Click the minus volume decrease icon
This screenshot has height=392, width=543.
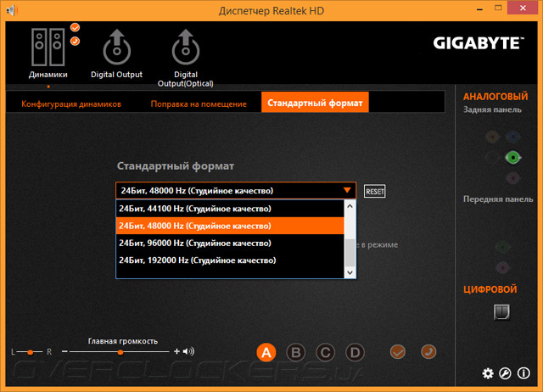(64, 351)
